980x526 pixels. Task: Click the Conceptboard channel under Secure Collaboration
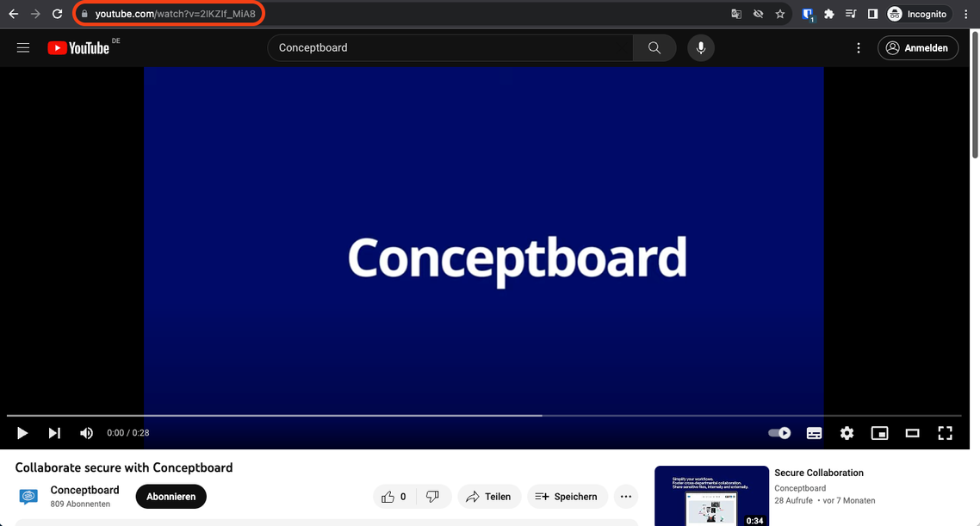(x=800, y=488)
